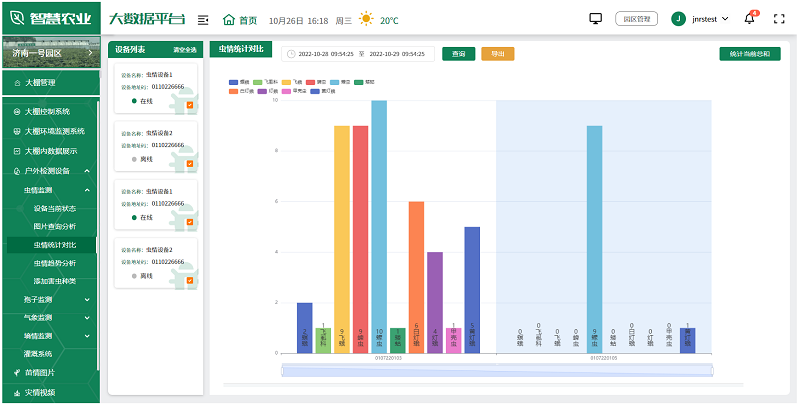The image size is (800, 405).
Task: Click the 首页 home icon
Action: [x=229, y=19]
